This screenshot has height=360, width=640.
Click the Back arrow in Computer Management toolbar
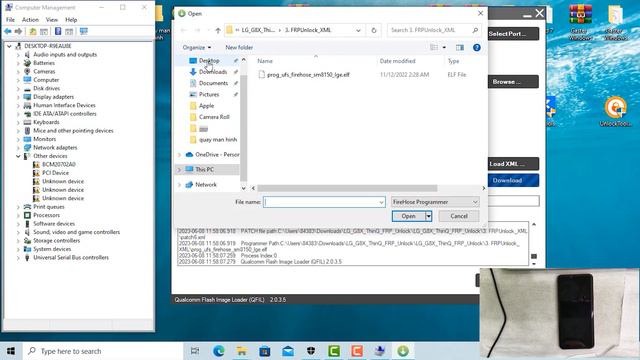pyautogui.click(x=8, y=31)
